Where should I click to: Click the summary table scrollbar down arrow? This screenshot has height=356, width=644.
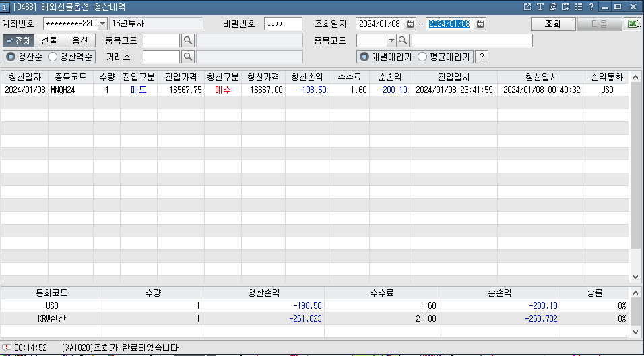click(635, 331)
